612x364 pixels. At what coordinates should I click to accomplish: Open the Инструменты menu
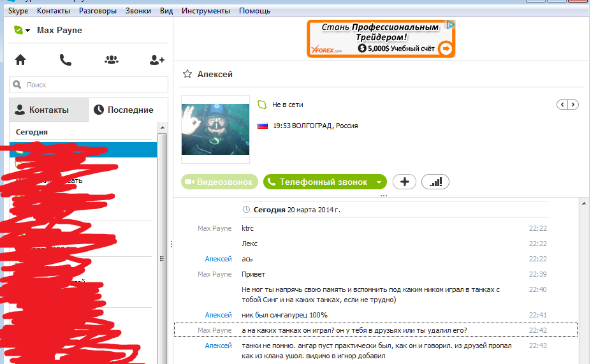tap(205, 11)
